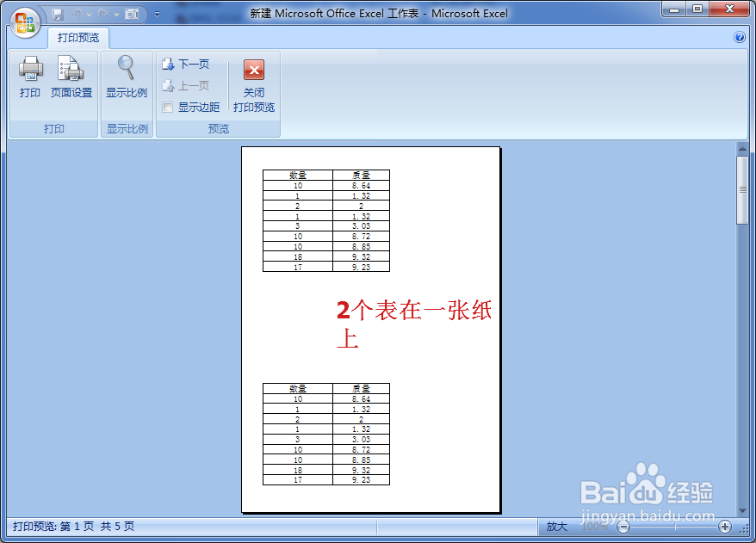Click the scrollbar down arrow

tap(742, 510)
